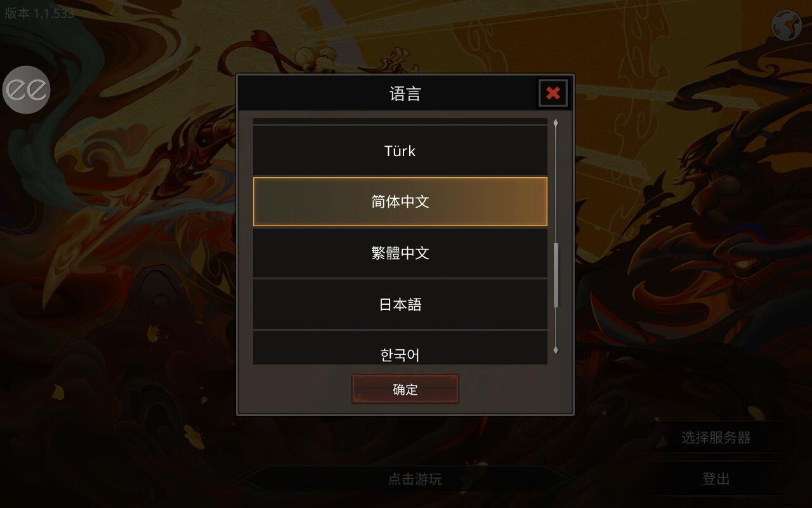Choose 한국어 language entry
Image resolution: width=812 pixels, height=508 pixels.
(x=400, y=348)
